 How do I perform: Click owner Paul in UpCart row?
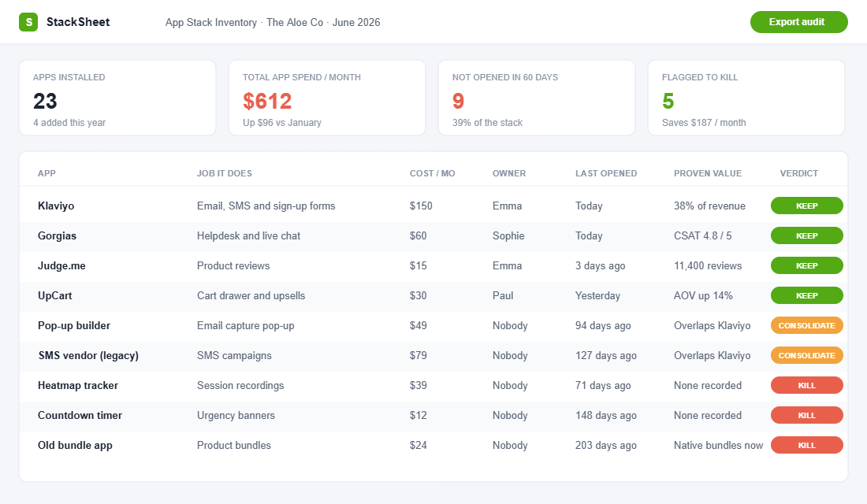pyautogui.click(x=503, y=295)
